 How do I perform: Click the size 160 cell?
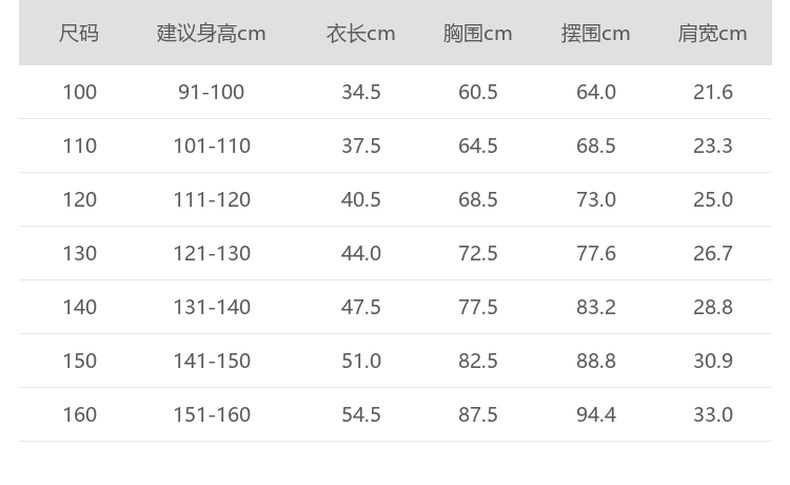[x=79, y=414]
